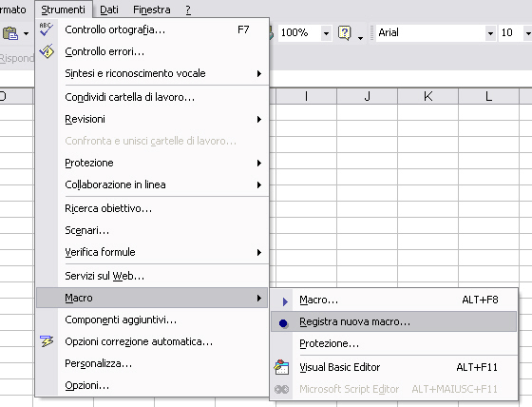The image size is (532, 407).
Task: Choose Opzioni... at the menu bottom
Action: [x=153, y=385]
